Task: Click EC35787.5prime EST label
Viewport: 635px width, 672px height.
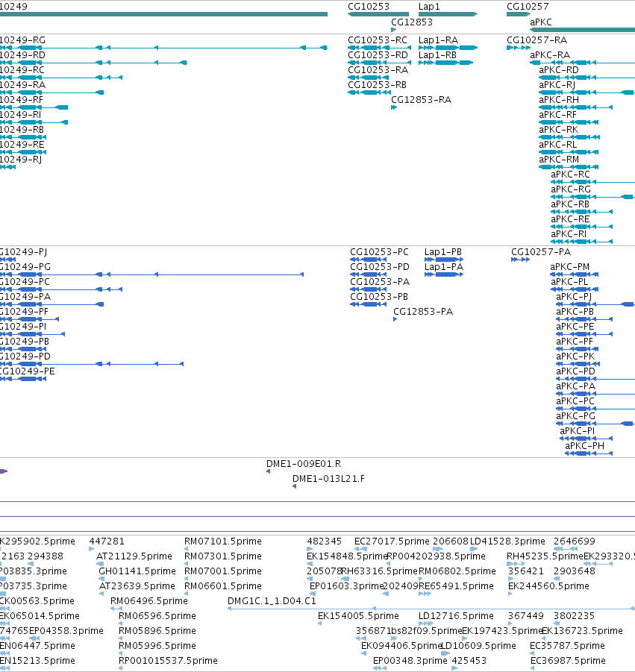Action: (x=568, y=645)
